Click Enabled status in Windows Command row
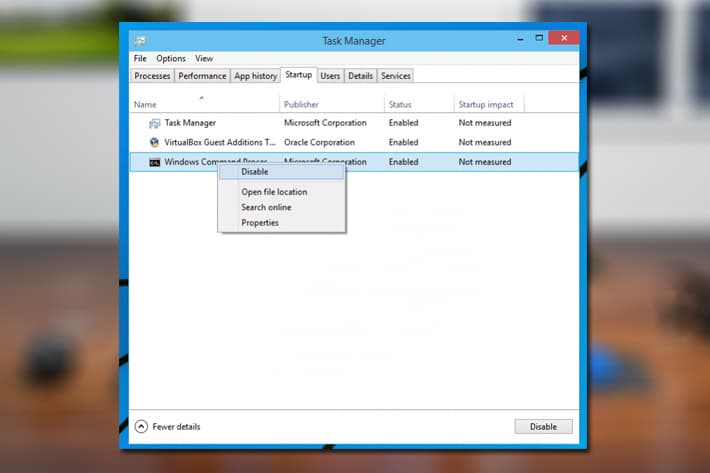Image resolution: width=710 pixels, height=473 pixels. tap(403, 162)
